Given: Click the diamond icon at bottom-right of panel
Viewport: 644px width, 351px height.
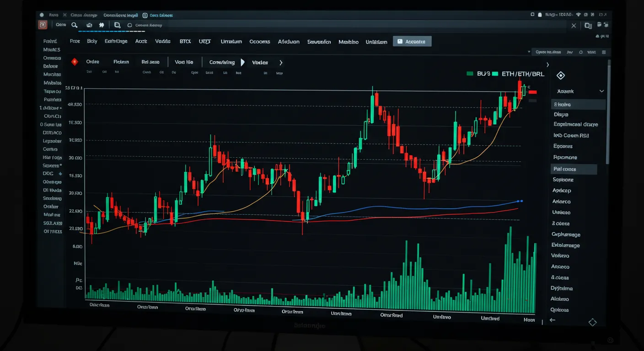Looking at the screenshot, I should 593,322.
